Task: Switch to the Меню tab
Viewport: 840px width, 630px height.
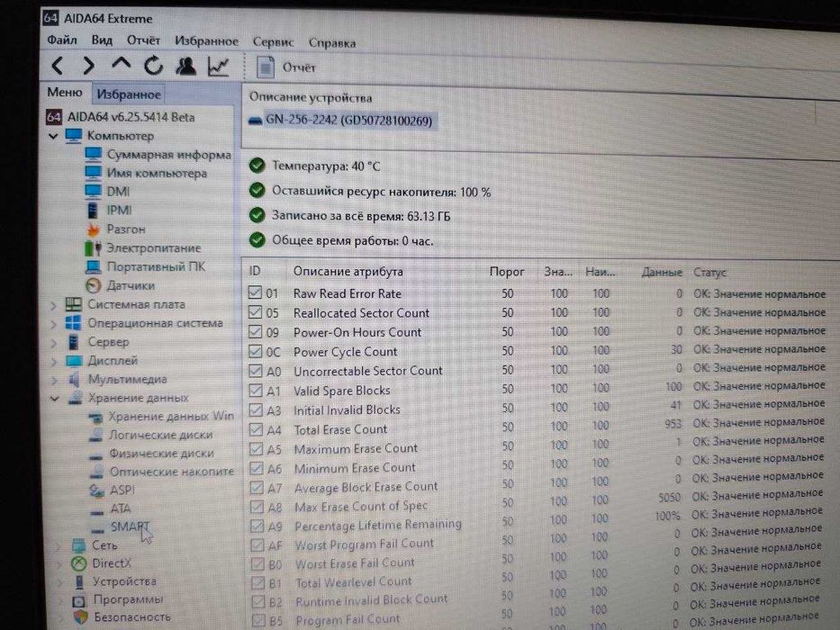Action: coord(64,92)
